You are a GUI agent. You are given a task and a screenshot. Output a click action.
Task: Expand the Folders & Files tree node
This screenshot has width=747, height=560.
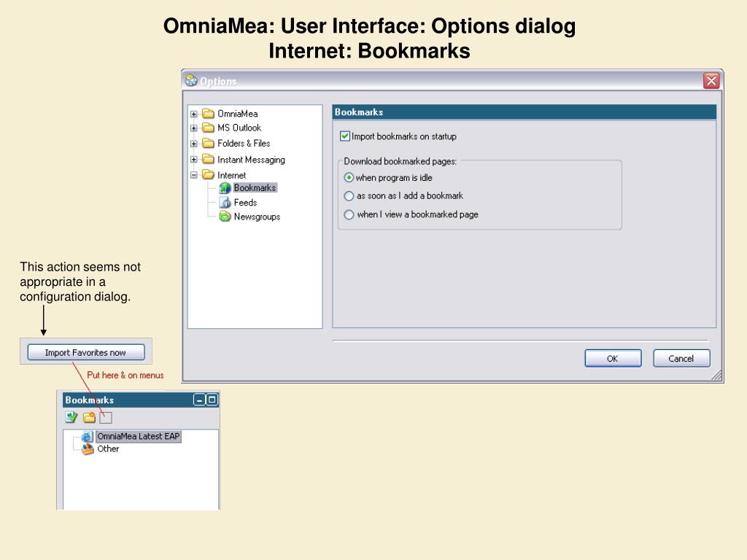pyautogui.click(x=194, y=144)
